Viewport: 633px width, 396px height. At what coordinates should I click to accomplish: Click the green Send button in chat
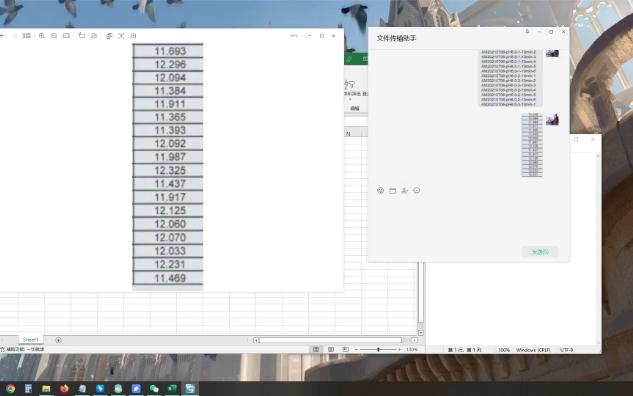540,252
